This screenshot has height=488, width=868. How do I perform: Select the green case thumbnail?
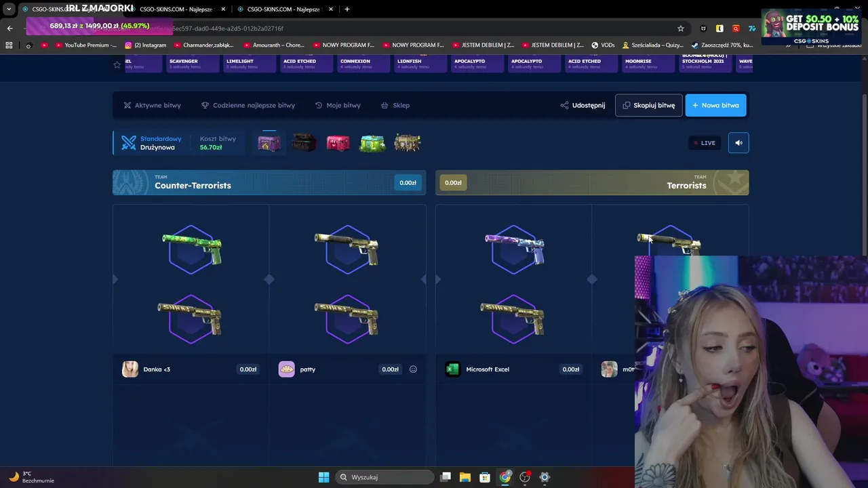(x=372, y=142)
